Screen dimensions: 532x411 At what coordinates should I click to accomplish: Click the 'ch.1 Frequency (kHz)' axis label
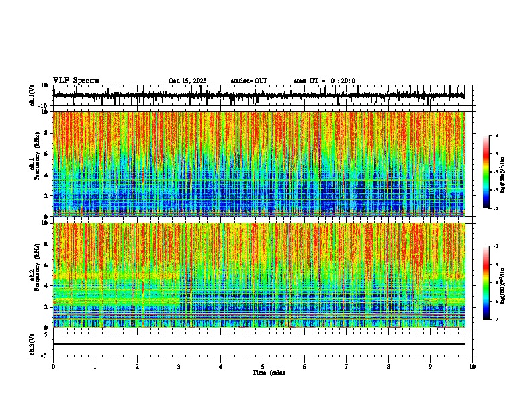[x=35, y=156]
